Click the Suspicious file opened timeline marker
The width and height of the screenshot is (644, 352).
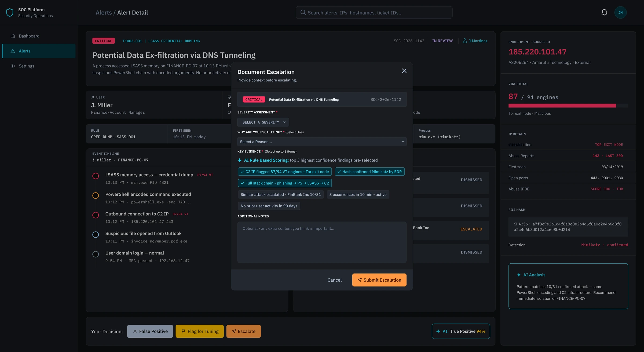pyautogui.click(x=96, y=235)
